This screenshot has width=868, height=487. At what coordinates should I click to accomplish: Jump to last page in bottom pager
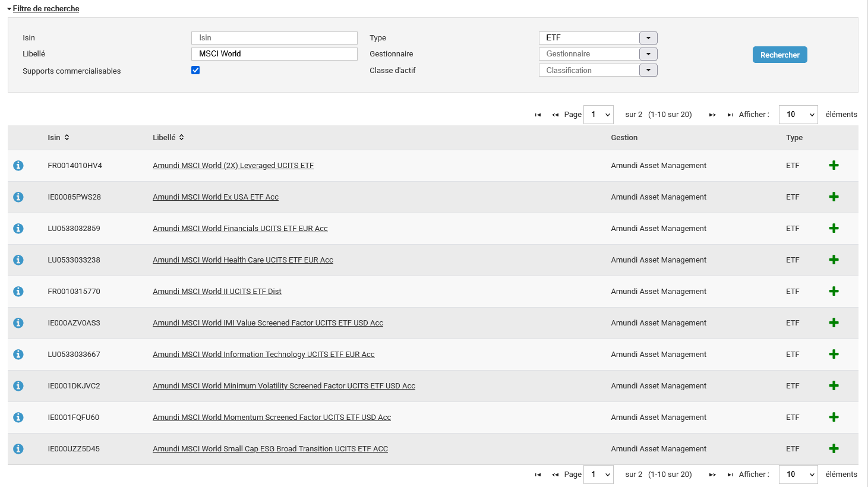tap(730, 475)
